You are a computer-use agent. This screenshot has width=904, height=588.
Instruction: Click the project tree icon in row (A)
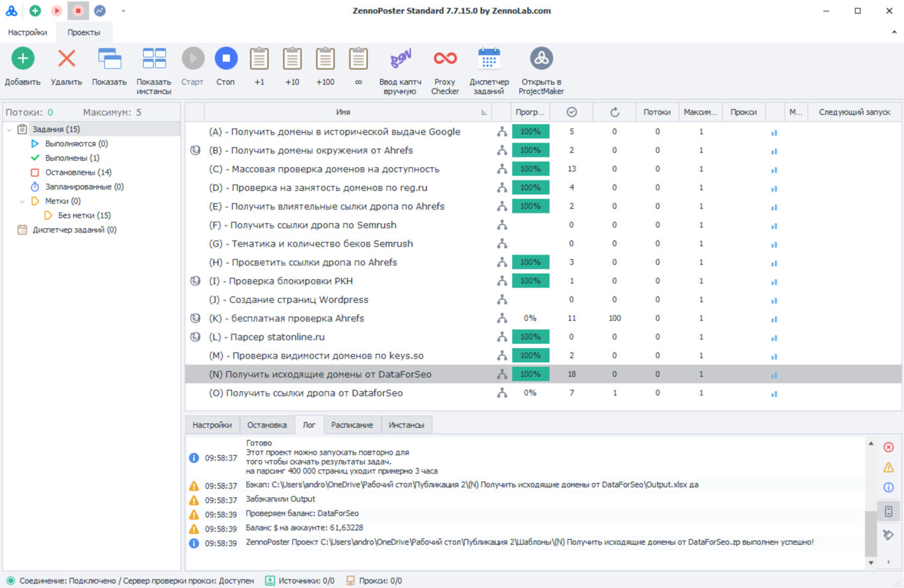[x=502, y=132]
